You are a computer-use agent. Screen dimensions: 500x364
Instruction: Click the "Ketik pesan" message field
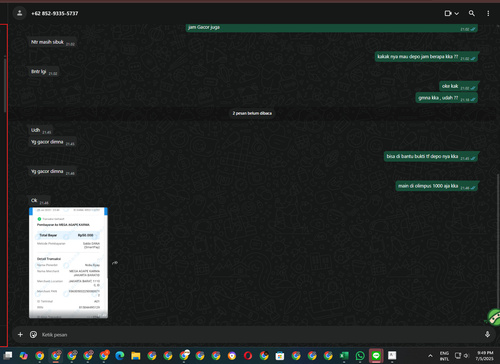point(260,335)
